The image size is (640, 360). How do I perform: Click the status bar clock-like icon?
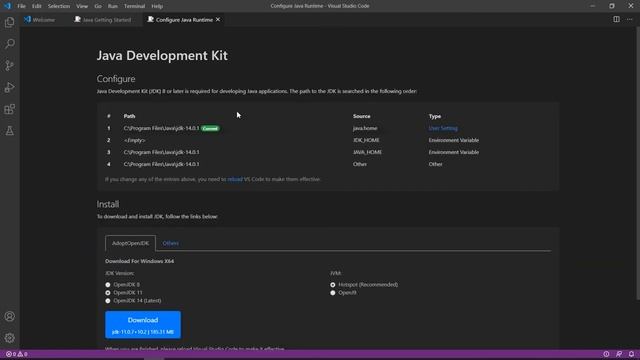[x=606, y=354]
